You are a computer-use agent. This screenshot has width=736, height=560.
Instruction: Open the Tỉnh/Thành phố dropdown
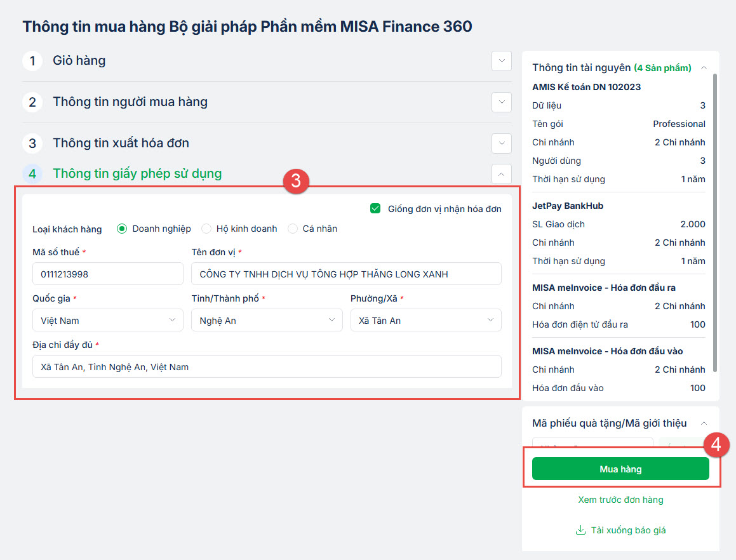pos(266,321)
